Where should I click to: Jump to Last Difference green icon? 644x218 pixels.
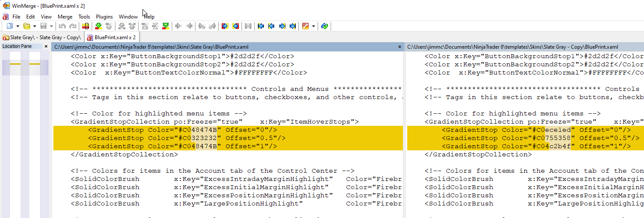point(166,26)
